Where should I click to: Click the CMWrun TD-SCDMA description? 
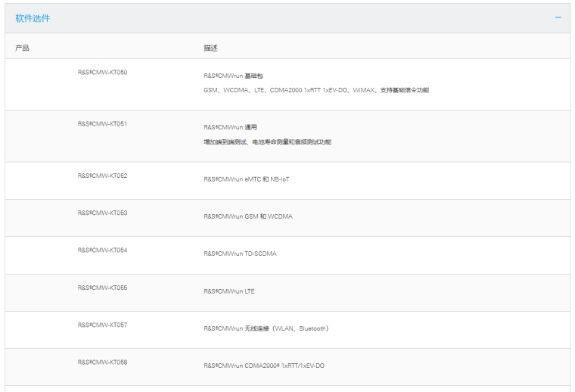pyautogui.click(x=240, y=254)
